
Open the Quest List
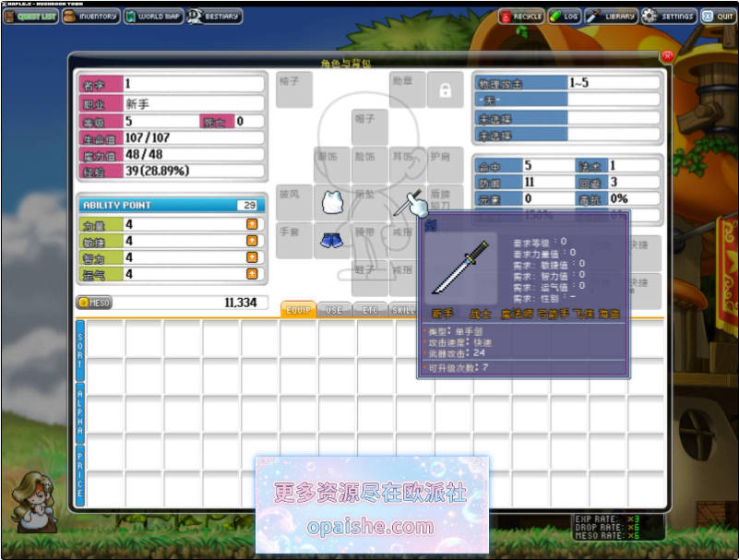[x=30, y=17]
